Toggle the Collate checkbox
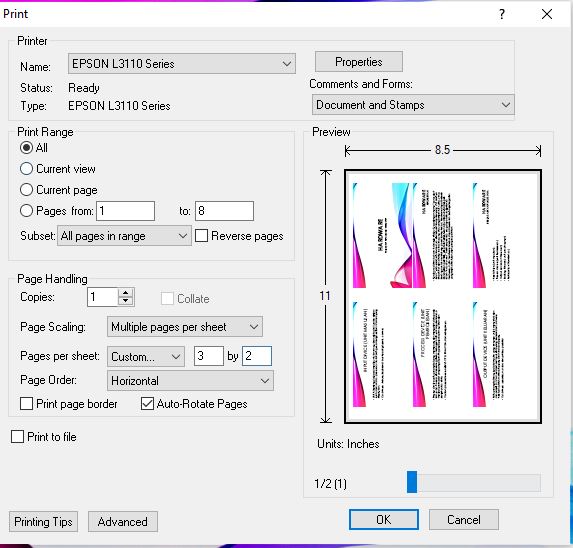The image size is (573, 548). pos(167,298)
